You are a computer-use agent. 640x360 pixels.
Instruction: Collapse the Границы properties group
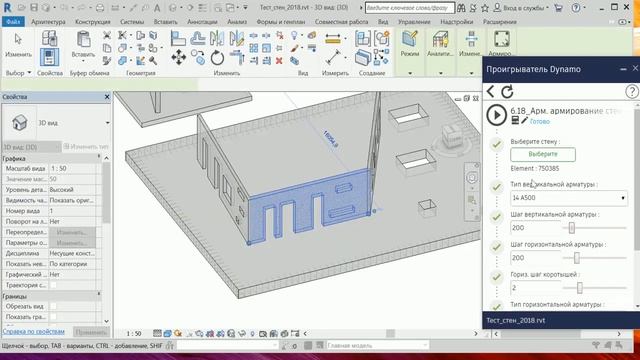click(x=99, y=294)
